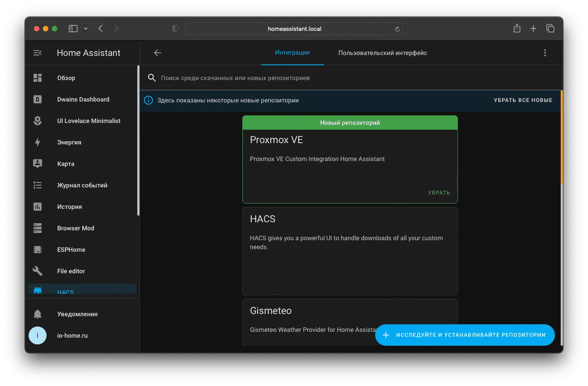Dismiss Proxmox VE with УБРАТЬ
Viewport: 588px width, 386px height.
coord(439,193)
